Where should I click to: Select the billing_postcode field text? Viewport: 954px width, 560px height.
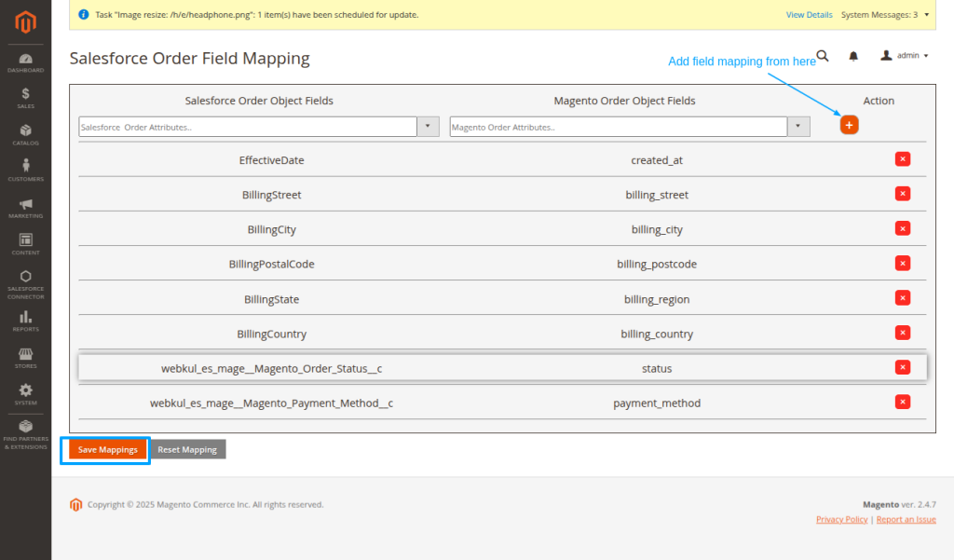pyautogui.click(x=657, y=265)
